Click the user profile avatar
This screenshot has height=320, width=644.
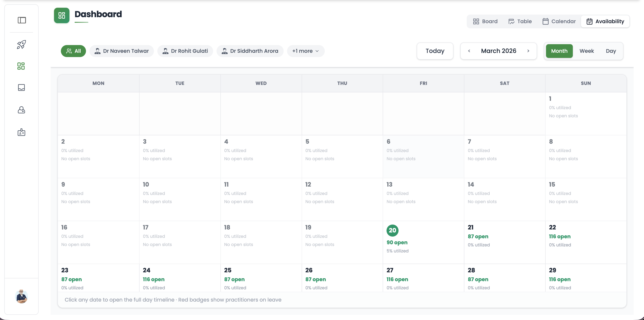pyautogui.click(x=21, y=296)
